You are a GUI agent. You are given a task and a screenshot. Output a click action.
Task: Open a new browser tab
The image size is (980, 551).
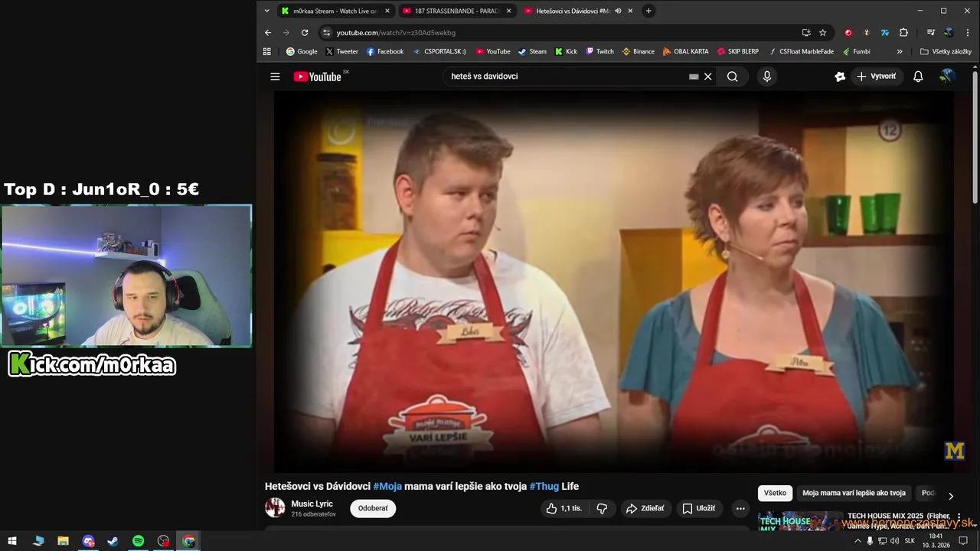648,11
